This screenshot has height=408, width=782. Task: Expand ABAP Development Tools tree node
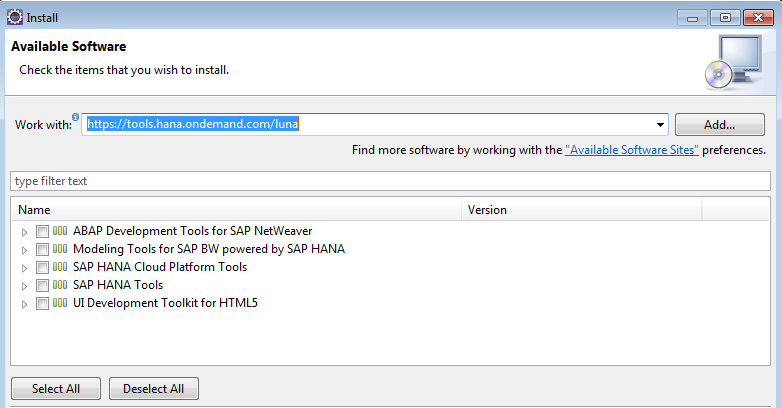(x=24, y=232)
